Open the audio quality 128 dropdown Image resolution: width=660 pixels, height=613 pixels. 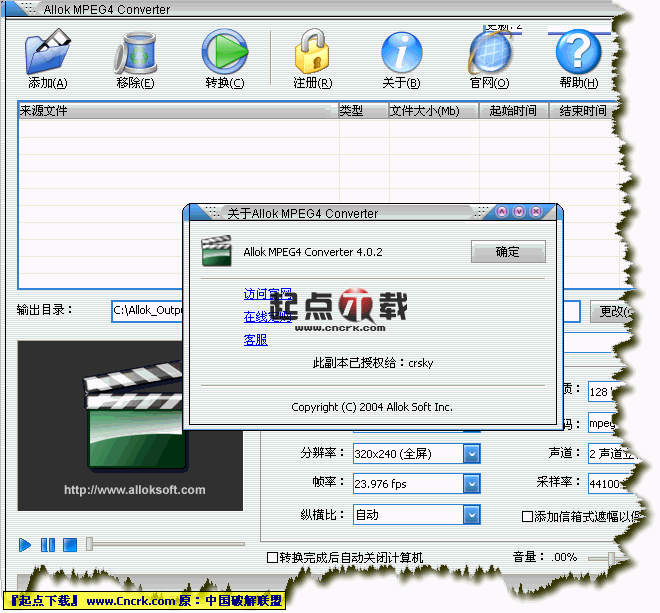603,392
